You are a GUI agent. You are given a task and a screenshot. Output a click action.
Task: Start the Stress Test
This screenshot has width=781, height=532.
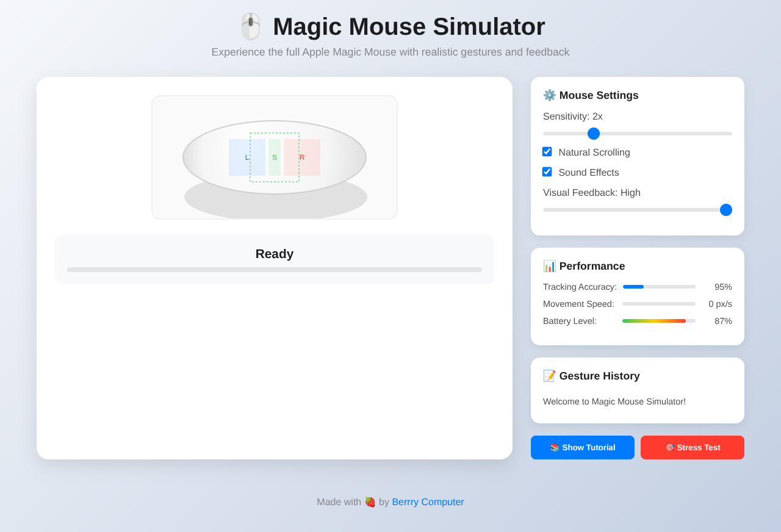pyautogui.click(x=692, y=447)
